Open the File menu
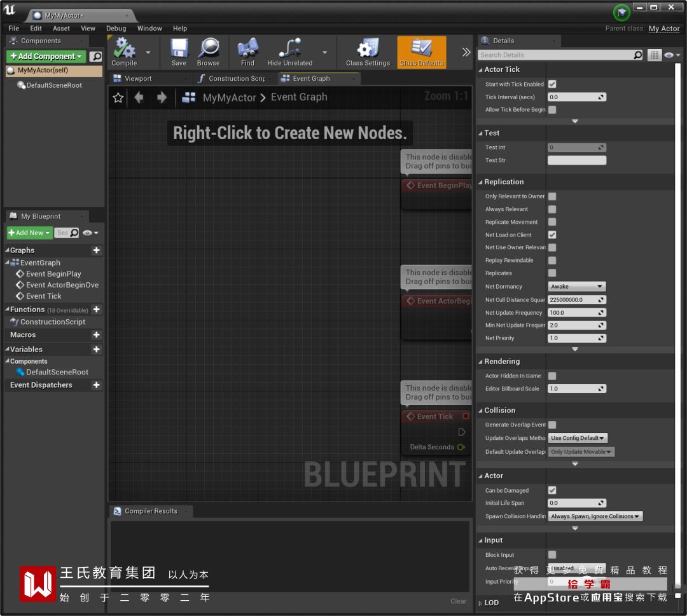The image size is (687, 616). [x=13, y=29]
